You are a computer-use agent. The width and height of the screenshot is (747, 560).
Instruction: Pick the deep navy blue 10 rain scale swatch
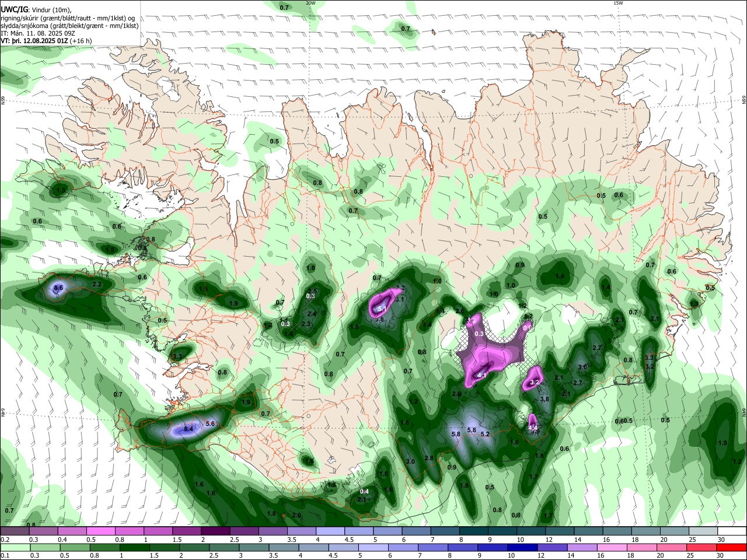tap(522, 547)
